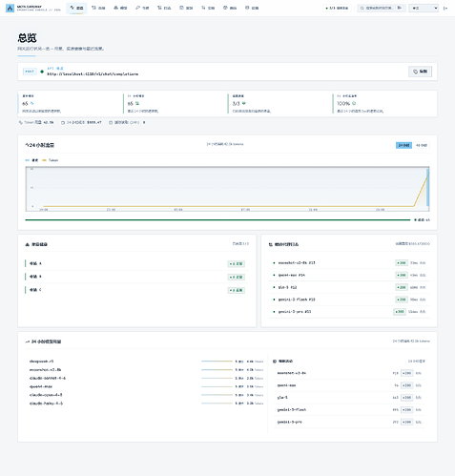This screenshot has height=476, width=455.
Task: Click the green heart icon next to 3/3
Action: [244, 103]
